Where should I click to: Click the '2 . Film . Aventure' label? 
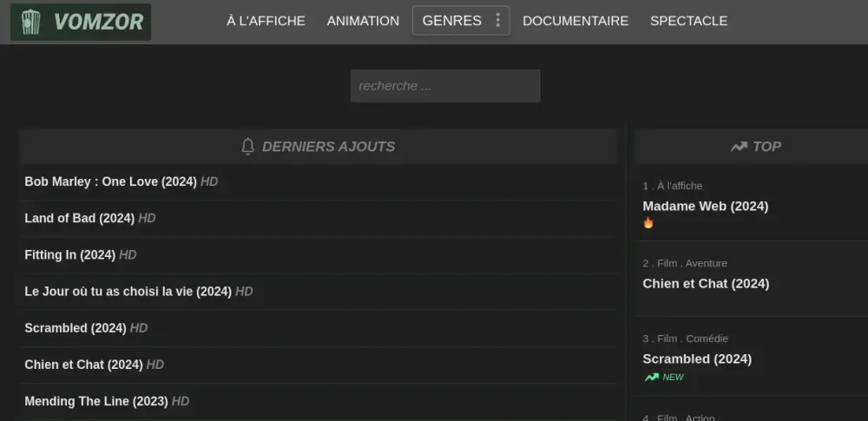(x=685, y=263)
